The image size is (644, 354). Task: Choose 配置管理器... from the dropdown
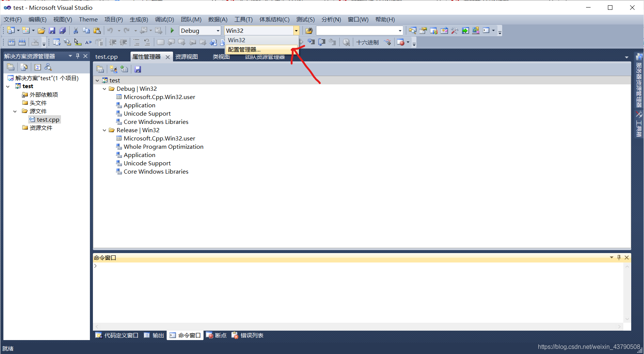coord(262,50)
